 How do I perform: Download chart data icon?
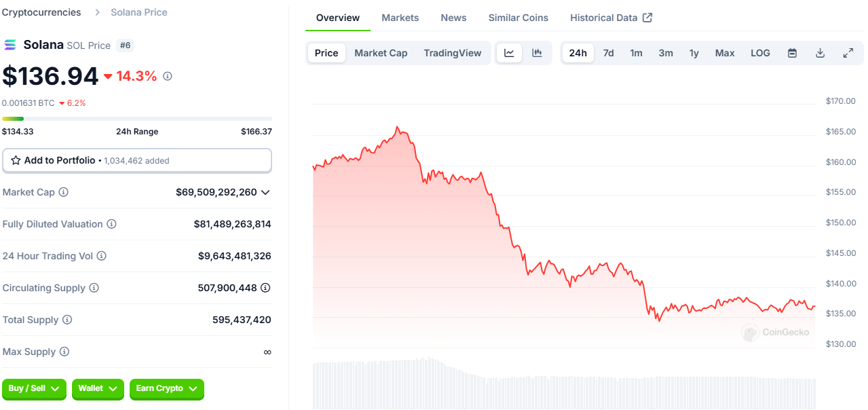(820, 53)
